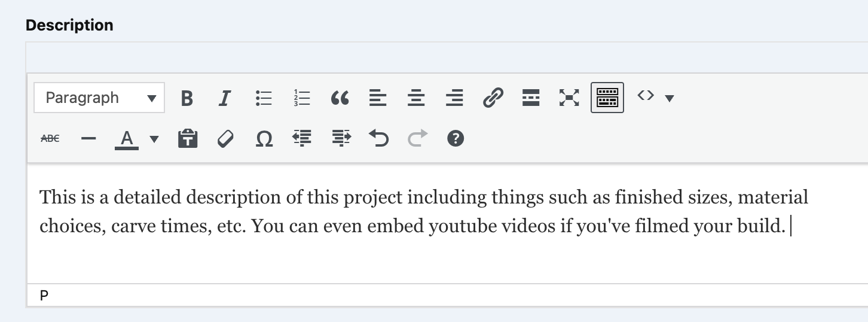Insert or edit a link
This screenshot has height=322, width=868.
493,98
